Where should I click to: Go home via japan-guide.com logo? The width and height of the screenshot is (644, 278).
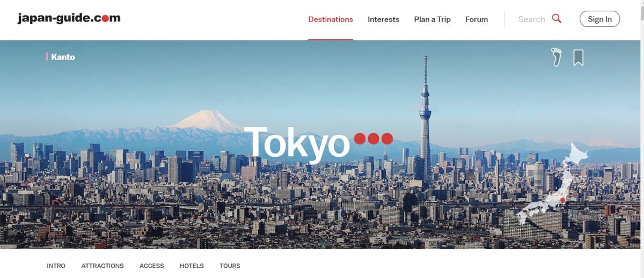click(69, 18)
